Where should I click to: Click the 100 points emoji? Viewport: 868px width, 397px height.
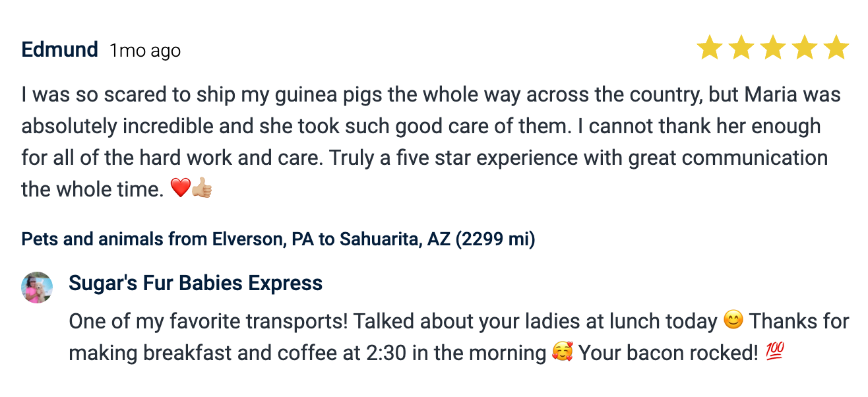[774, 353]
